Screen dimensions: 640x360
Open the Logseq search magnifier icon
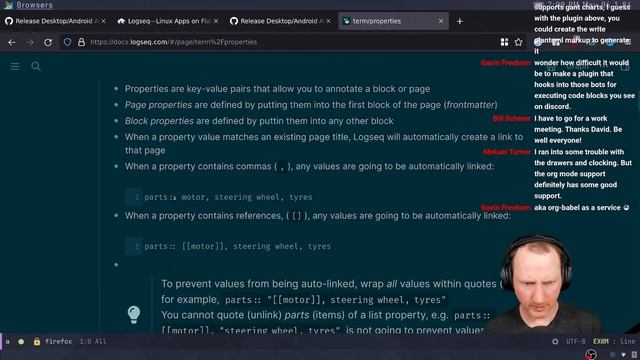(x=36, y=66)
